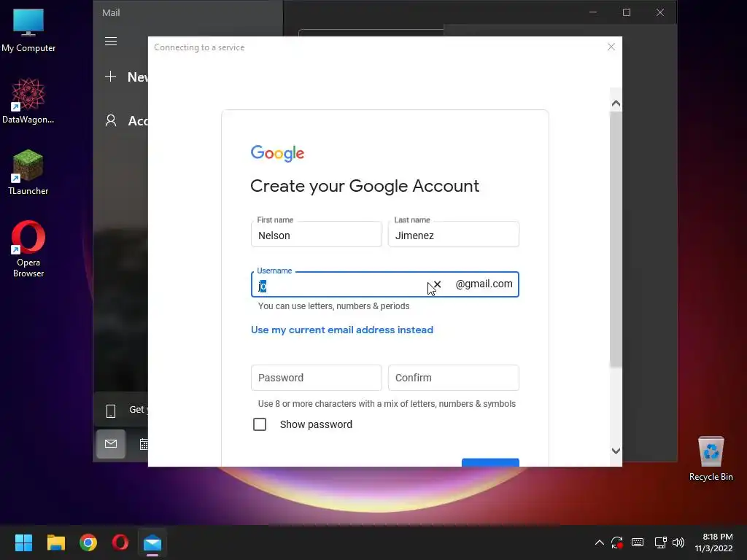Open Accounts person icon in Mail
The image size is (747, 560).
pos(111,120)
